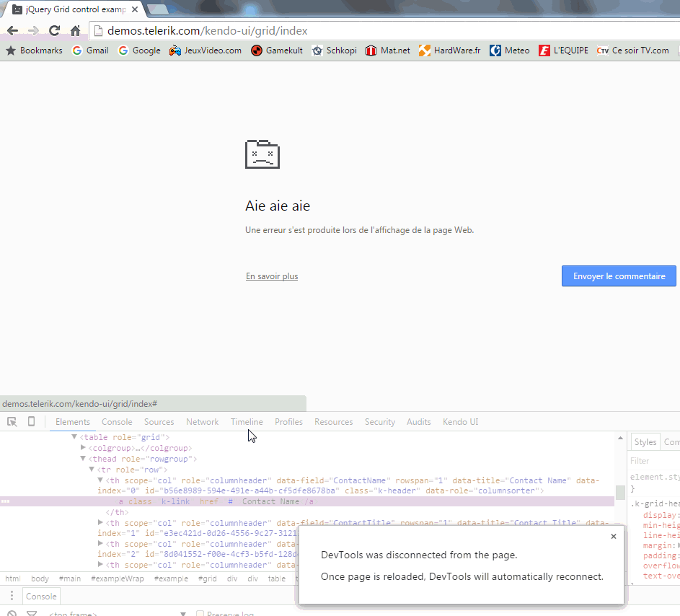Image resolution: width=680 pixels, height=616 pixels.
Task: Open the DevTools drawer three-dot menu
Action: pyautogui.click(x=12, y=596)
